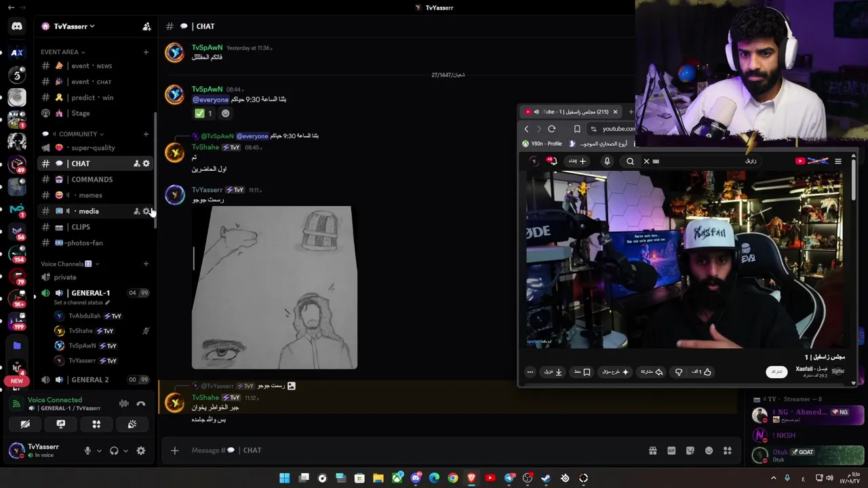Screen dimensions: 868x488
Task: Open input device options arrow beside microphone
Action: [99, 451]
